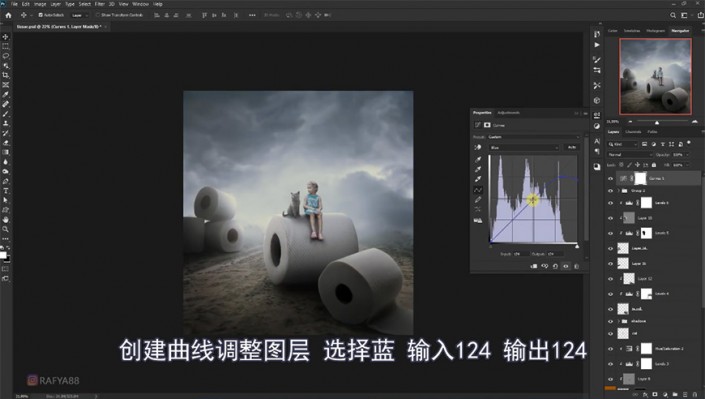This screenshot has height=399, width=705.
Task: Select the Hand tool
Action: [x=5, y=220]
